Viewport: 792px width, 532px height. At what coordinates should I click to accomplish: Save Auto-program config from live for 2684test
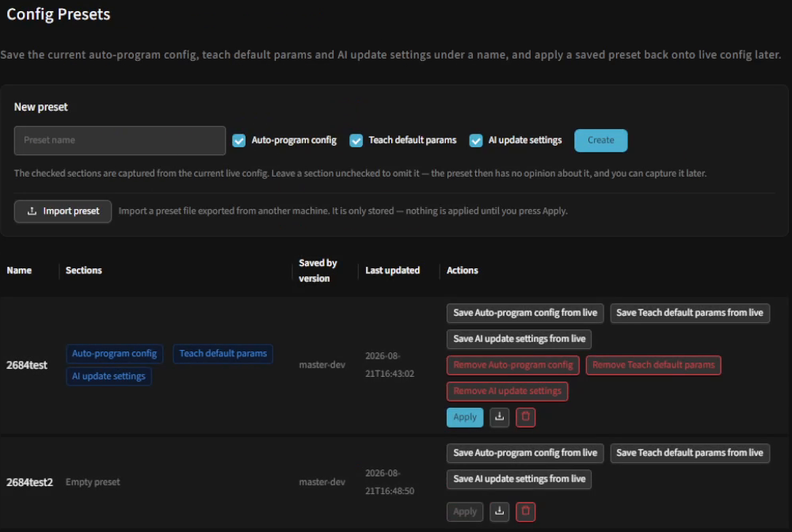point(525,313)
